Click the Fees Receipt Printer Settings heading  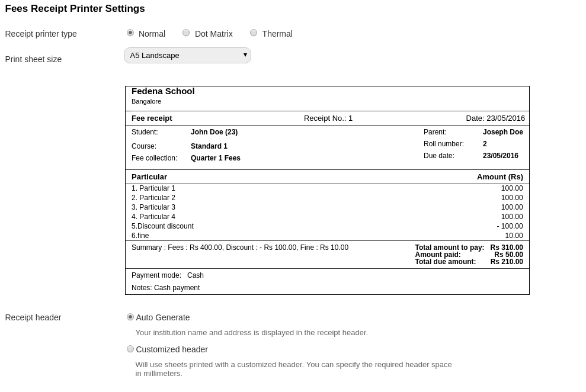[75, 8]
